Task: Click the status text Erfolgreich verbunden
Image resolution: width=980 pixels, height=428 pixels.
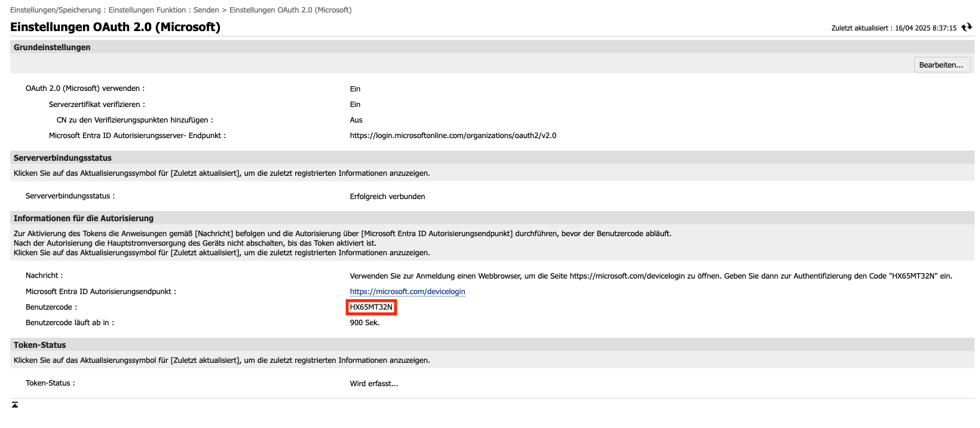Action: pyautogui.click(x=388, y=197)
